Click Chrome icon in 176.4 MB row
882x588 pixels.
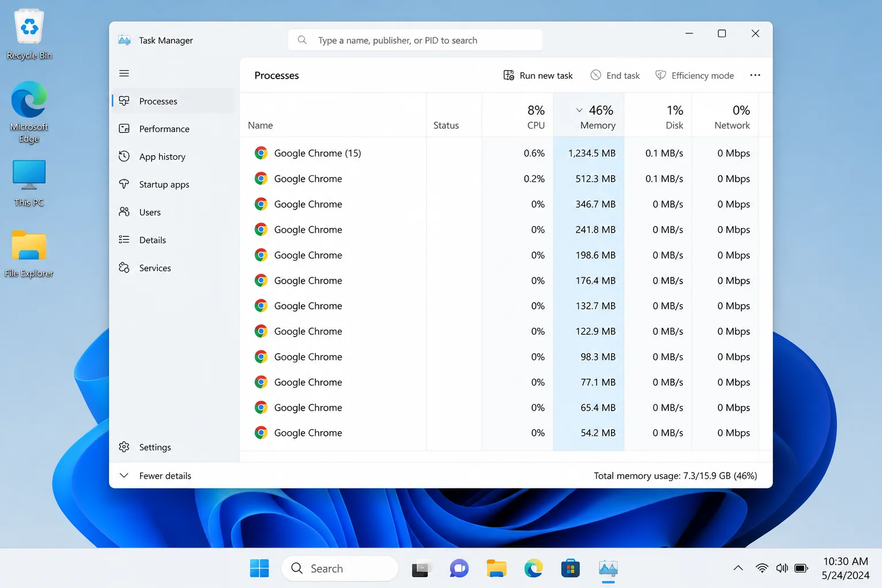[x=261, y=280]
